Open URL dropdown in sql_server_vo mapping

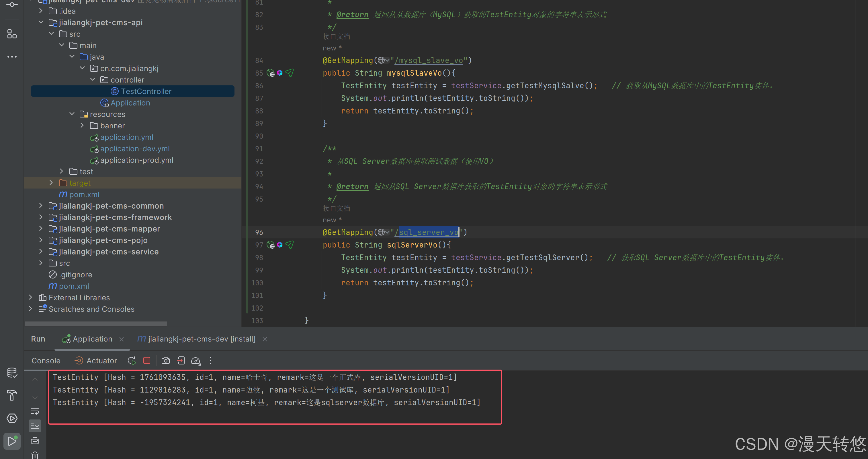384,232
